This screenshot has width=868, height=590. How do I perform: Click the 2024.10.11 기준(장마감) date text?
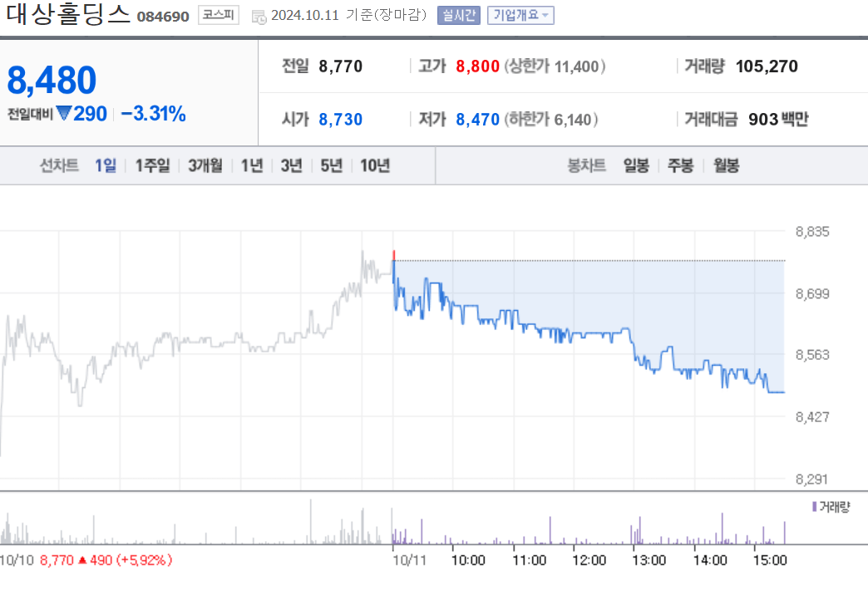pos(348,16)
